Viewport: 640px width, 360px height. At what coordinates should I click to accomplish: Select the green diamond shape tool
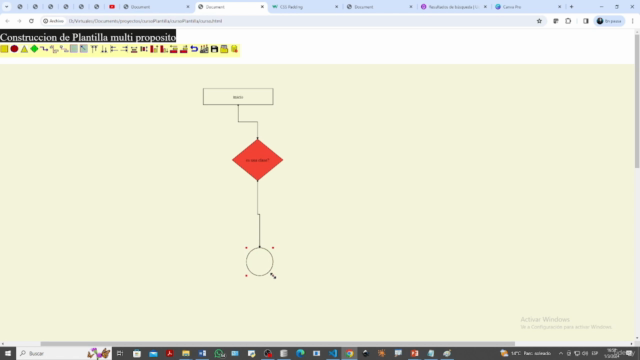34,49
